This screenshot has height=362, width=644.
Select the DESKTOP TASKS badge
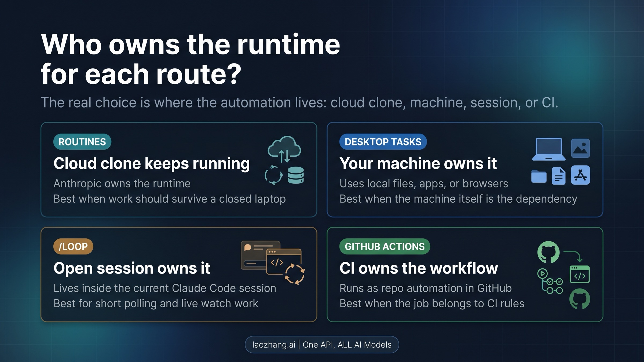click(x=383, y=142)
